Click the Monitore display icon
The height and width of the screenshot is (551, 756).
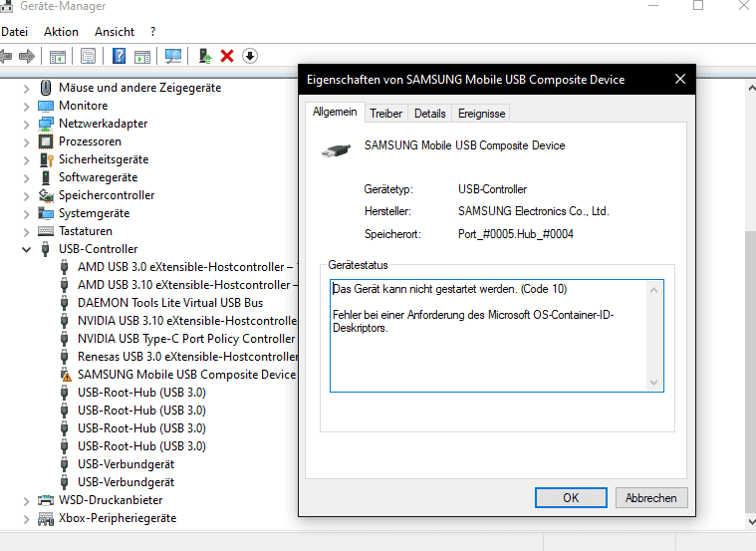point(46,106)
